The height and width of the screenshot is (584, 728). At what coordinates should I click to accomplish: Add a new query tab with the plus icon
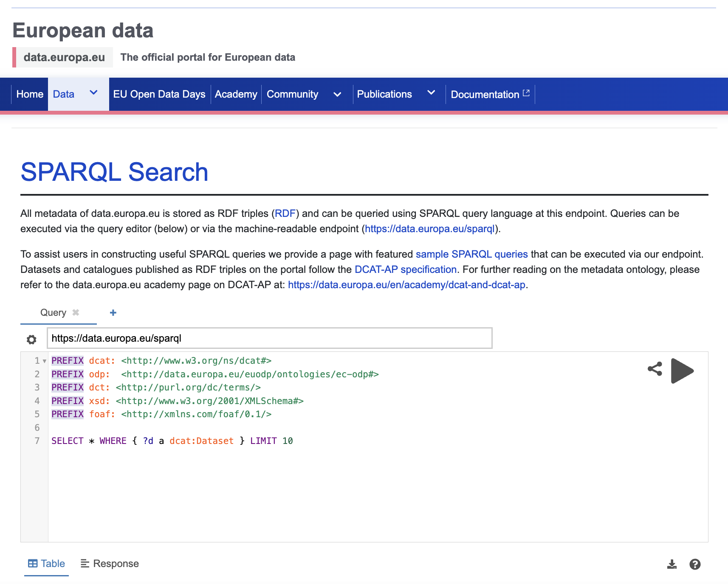coord(113,312)
